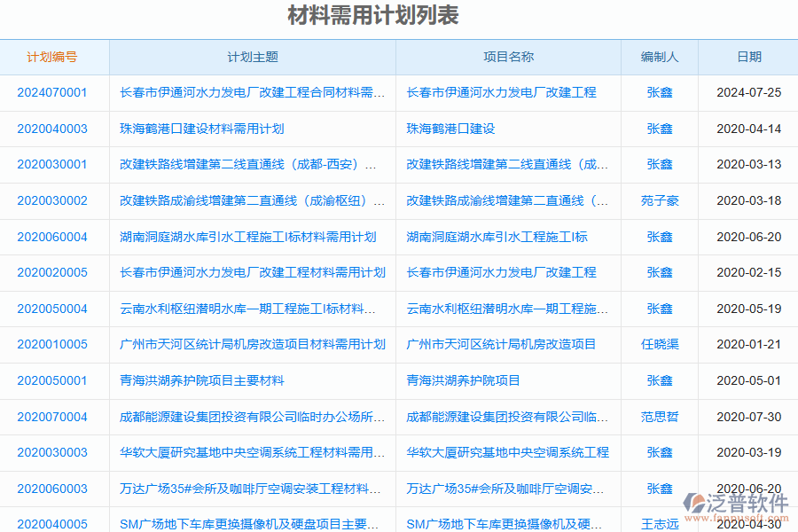
Task: Click the 计划主题 column header
Action: point(252,56)
